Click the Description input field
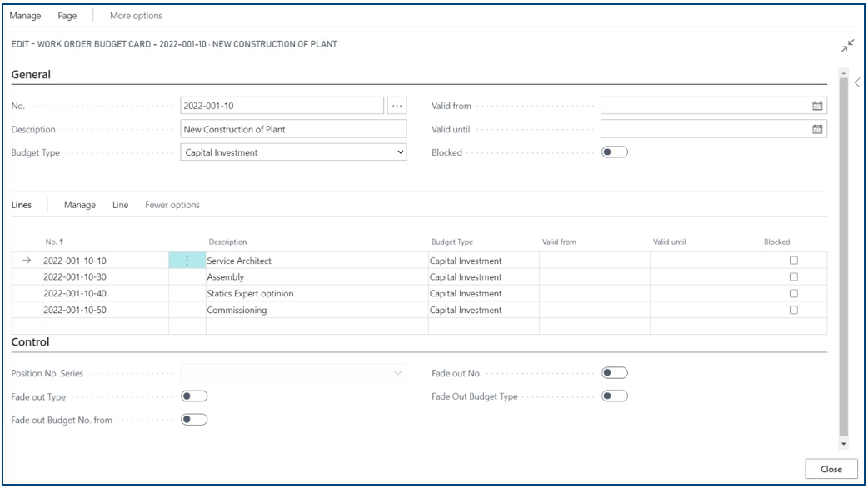This screenshot has width=868, height=488. [293, 129]
